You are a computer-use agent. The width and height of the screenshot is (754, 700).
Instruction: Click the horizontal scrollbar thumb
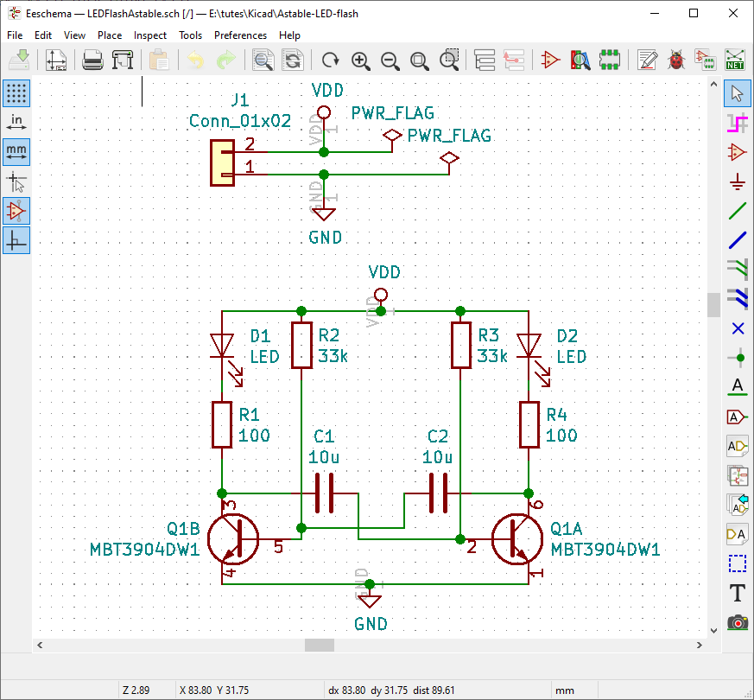[320, 646]
